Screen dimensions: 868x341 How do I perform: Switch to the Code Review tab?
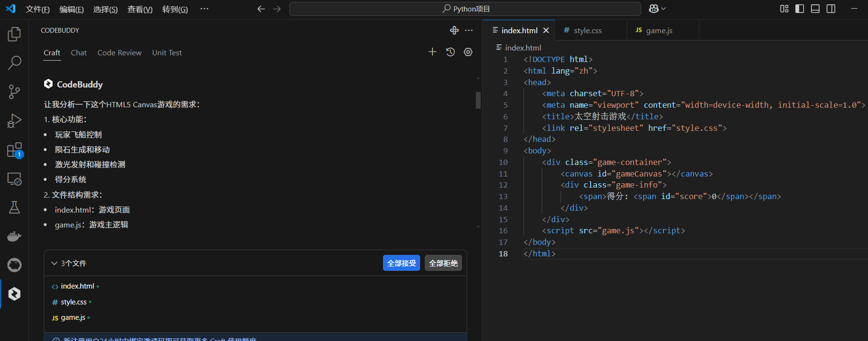coord(120,53)
